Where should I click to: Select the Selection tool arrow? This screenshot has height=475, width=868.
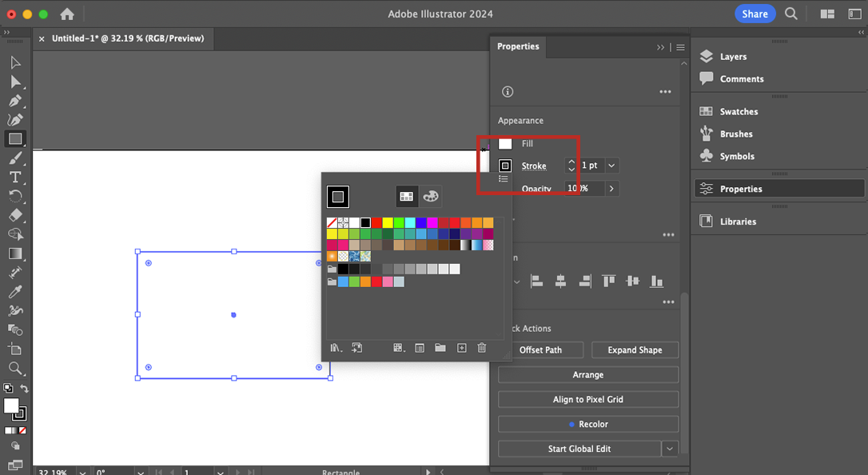coord(15,62)
